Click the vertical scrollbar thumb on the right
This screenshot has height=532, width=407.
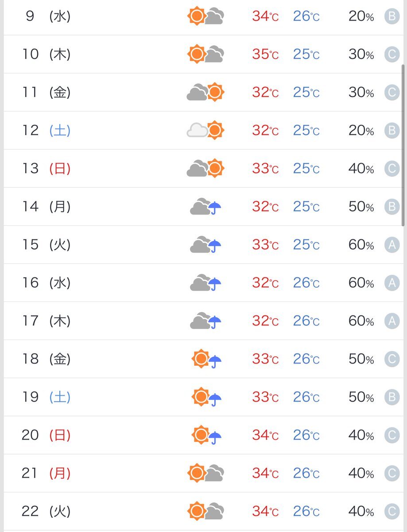(403, 145)
